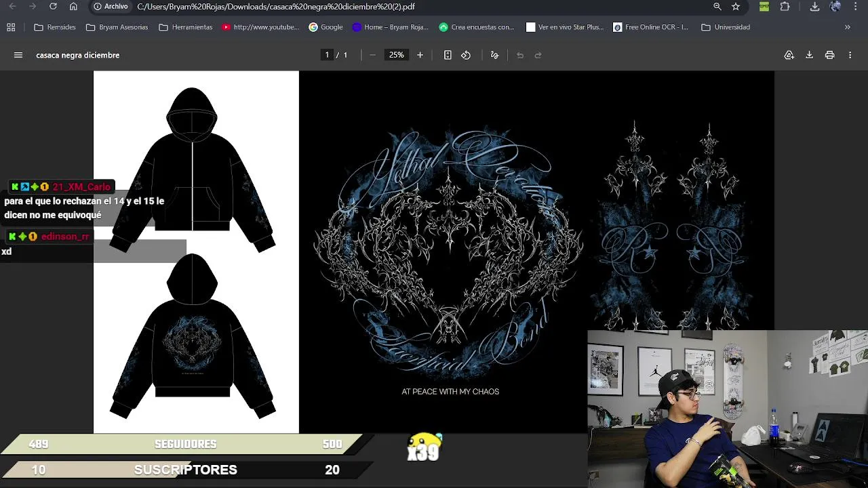Toggle the PDF sidebar menu
This screenshot has width=868, height=488.
pyautogui.click(x=18, y=55)
